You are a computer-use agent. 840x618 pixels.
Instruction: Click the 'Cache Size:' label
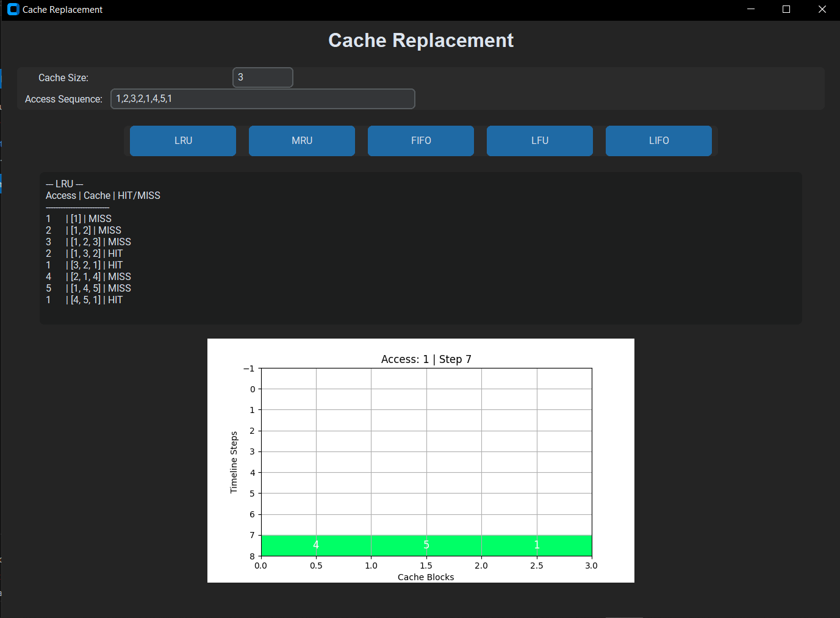point(63,78)
